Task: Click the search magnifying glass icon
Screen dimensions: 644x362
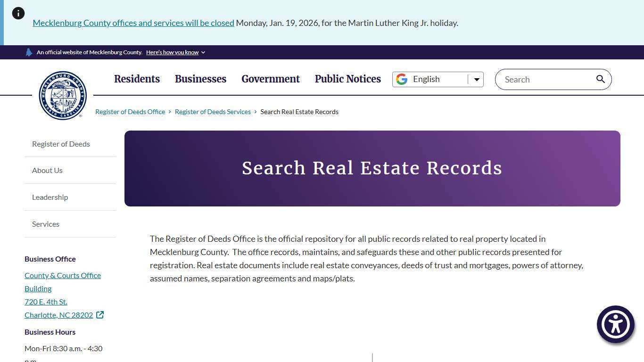Action: (x=600, y=79)
